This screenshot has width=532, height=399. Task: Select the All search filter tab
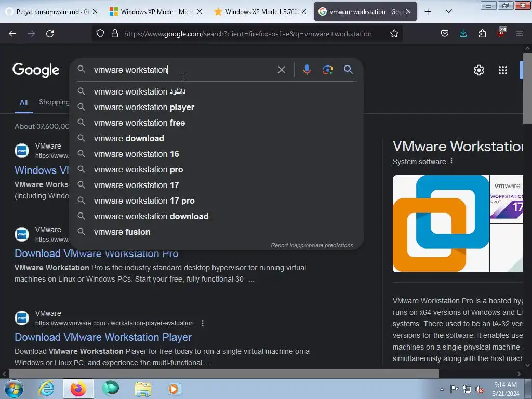point(23,102)
